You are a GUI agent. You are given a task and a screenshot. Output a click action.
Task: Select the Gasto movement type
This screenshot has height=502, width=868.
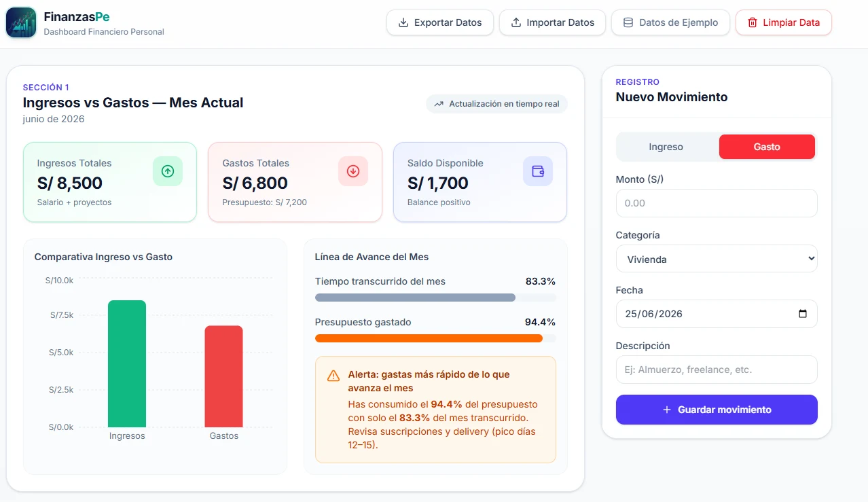pos(767,147)
